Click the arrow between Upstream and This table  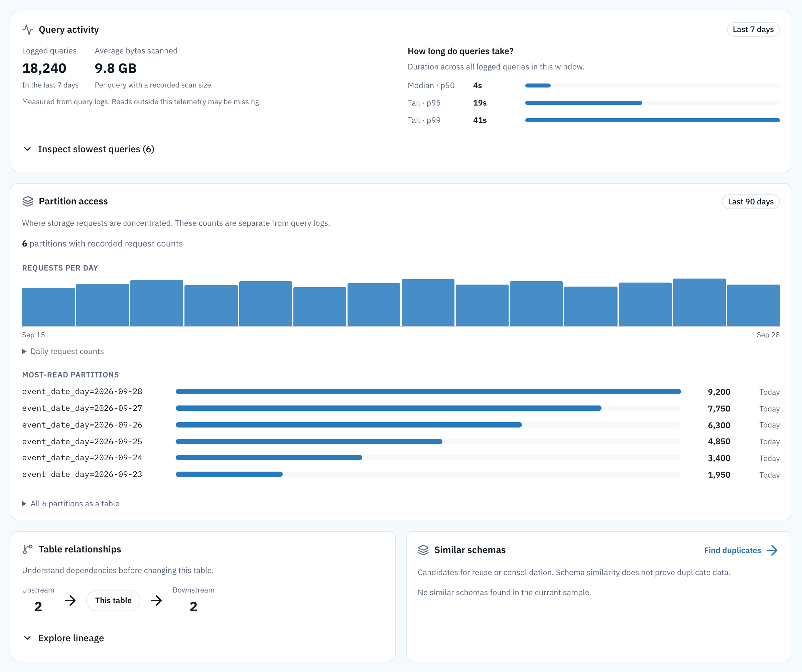pyautogui.click(x=70, y=601)
